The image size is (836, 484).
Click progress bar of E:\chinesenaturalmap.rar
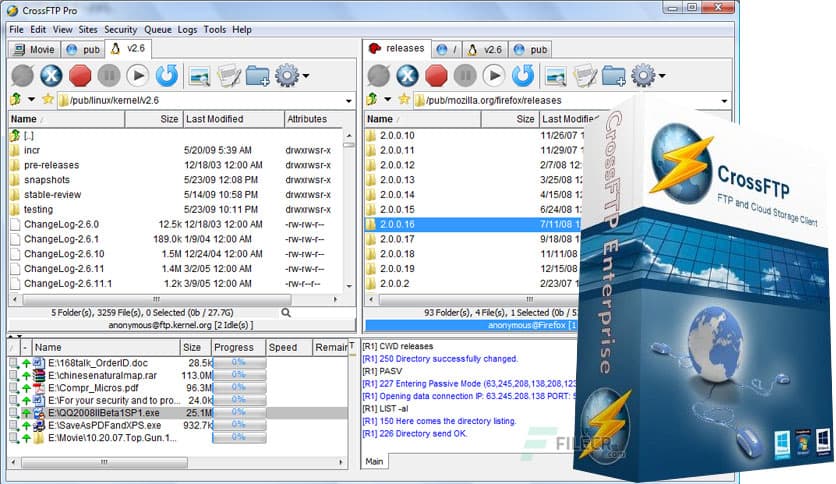238,375
